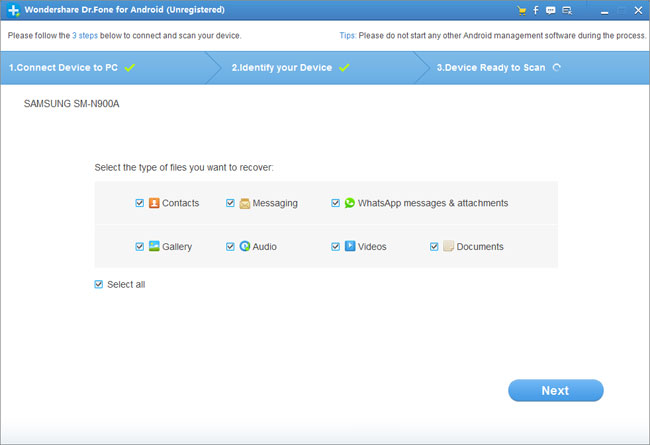Image resolution: width=650 pixels, height=445 pixels.
Task: Click the SAMSUNG SM-N900A device name
Action: pos(71,104)
